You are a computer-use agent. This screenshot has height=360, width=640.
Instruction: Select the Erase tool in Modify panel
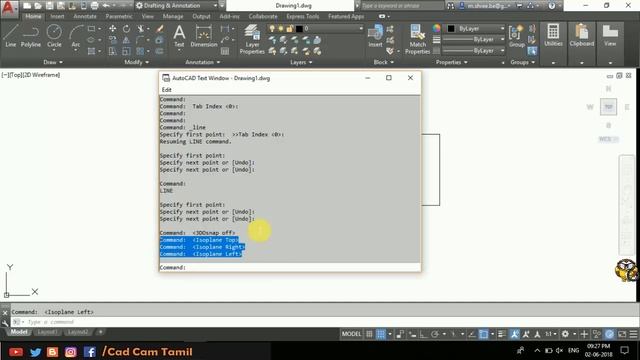click(x=160, y=29)
